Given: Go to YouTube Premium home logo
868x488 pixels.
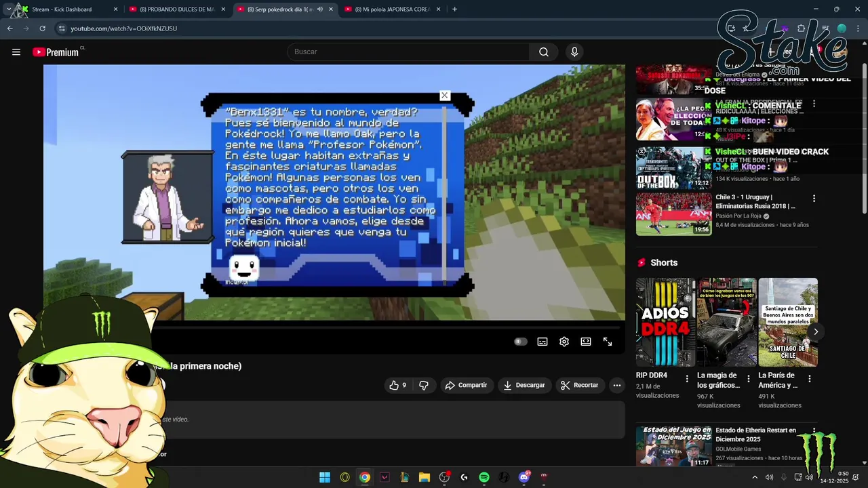Looking at the screenshot, I should [57, 52].
